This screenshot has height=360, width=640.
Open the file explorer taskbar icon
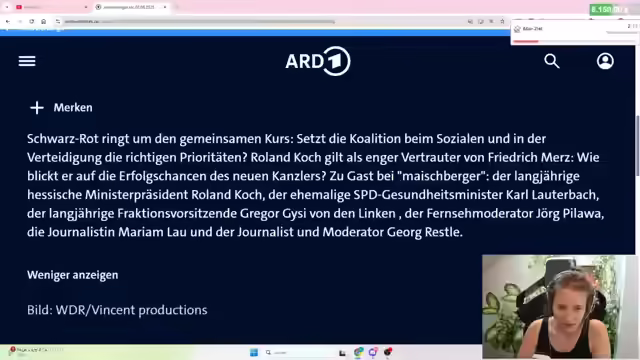(342, 353)
